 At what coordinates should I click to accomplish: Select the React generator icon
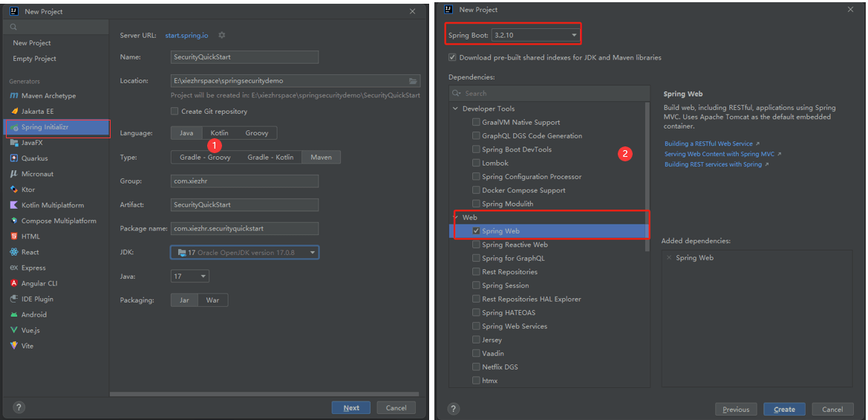(x=14, y=252)
